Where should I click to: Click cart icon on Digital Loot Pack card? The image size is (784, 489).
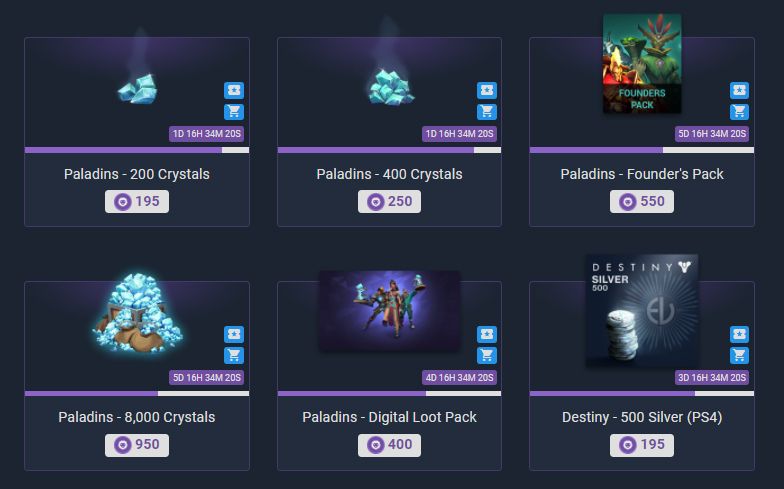(486, 356)
